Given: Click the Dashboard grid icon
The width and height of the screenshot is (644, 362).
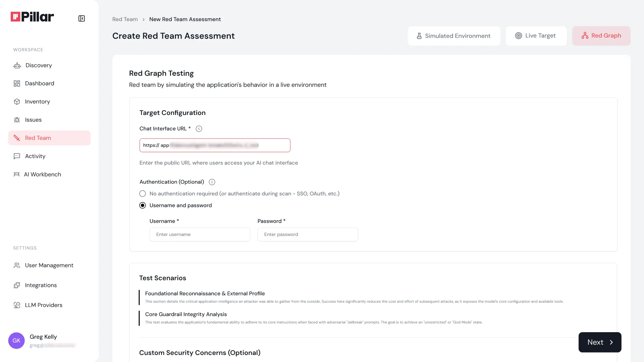Looking at the screenshot, I should 17,83.
